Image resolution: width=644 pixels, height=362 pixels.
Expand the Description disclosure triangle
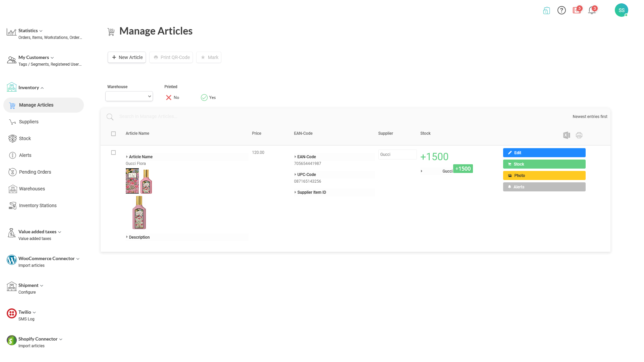coord(127,237)
